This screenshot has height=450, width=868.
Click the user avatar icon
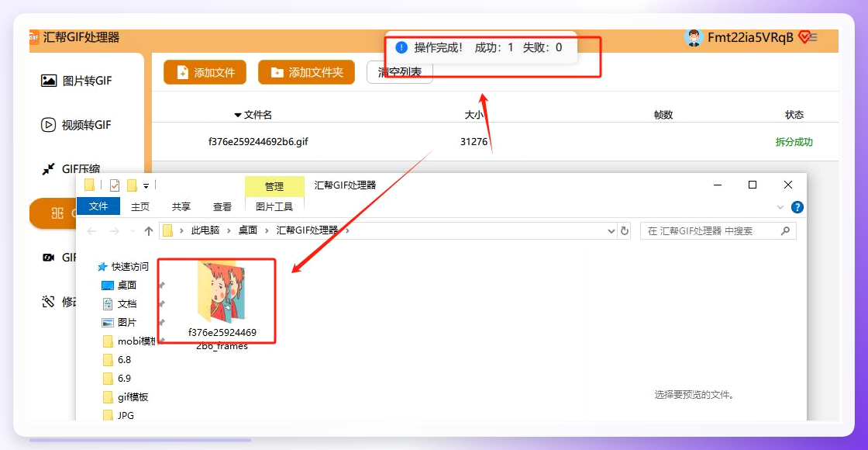693,38
